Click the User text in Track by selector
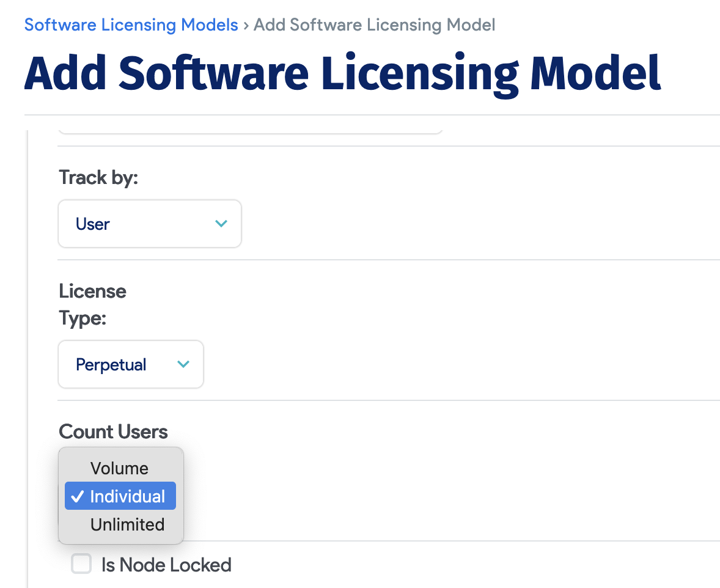720x588 pixels. coord(93,224)
